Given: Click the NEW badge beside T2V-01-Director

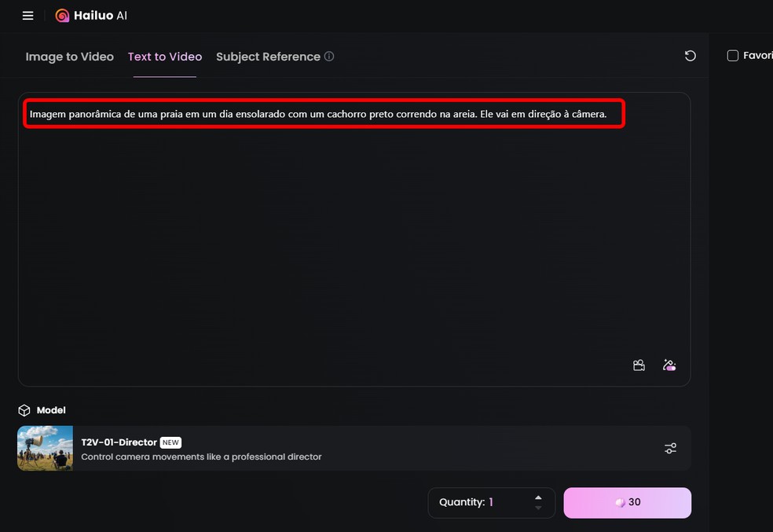Looking at the screenshot, I should pos(170,442).
